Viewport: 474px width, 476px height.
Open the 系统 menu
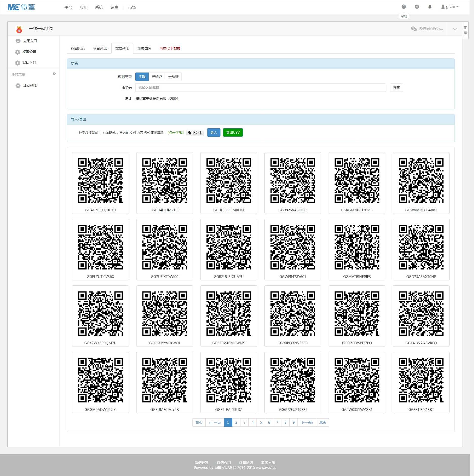coord(99,7)
